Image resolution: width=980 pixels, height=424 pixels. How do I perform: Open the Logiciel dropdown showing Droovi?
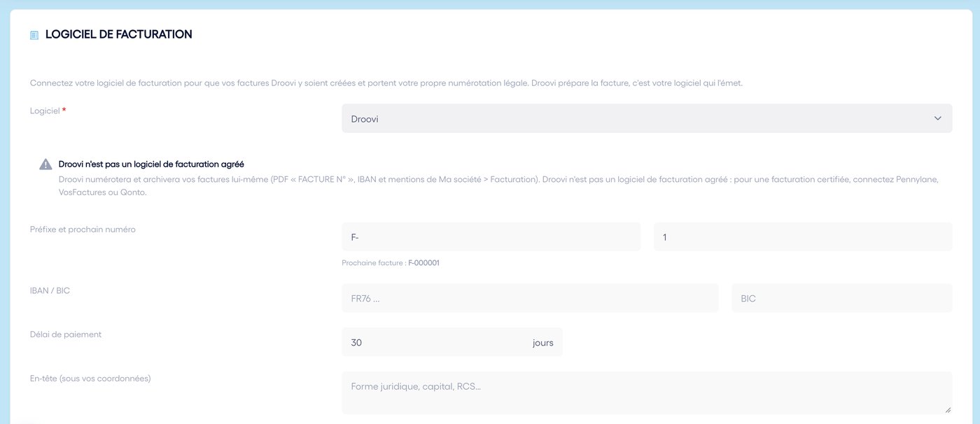pyautogui.click(x=647, y=118)
